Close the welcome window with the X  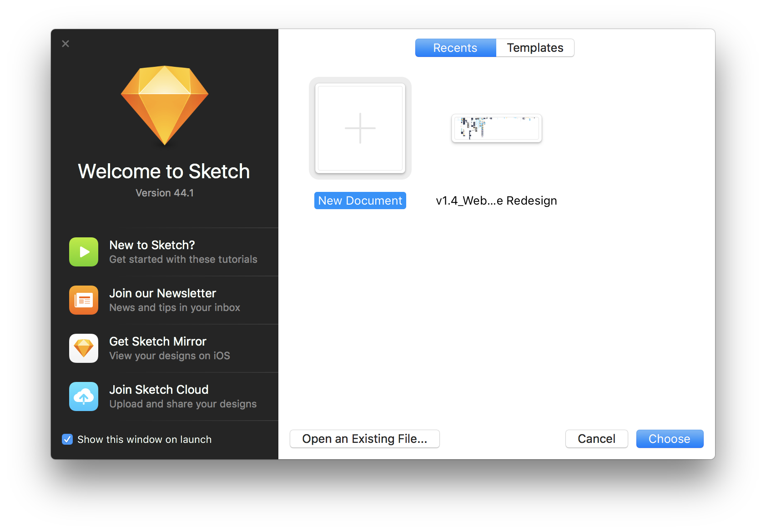tap(66, 44)
